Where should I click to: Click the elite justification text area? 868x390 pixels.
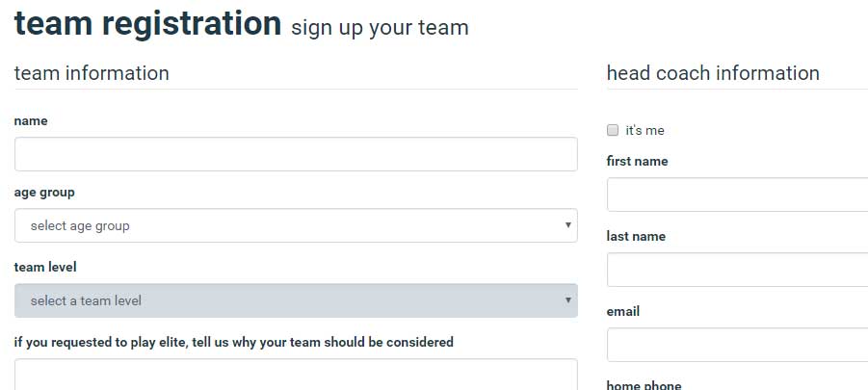[x=296, y=375]
